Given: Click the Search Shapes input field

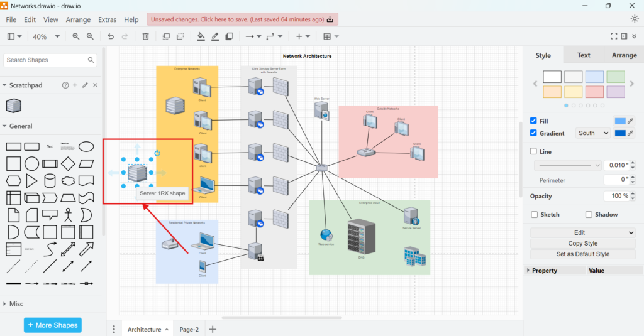Looking at the screenshot, I should [x=45, y=60].
